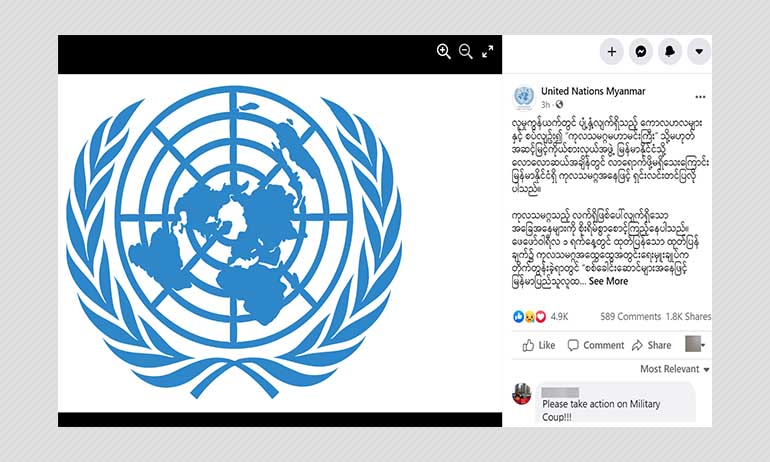Open the 589 Comments link
This screenshot has width=770, height=462.
coord(631,317)
